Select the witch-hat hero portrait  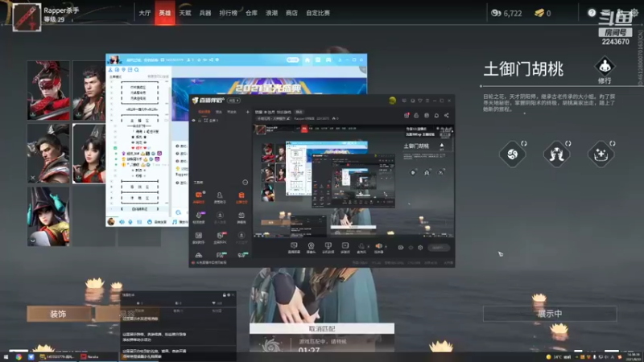pos(48,216)
